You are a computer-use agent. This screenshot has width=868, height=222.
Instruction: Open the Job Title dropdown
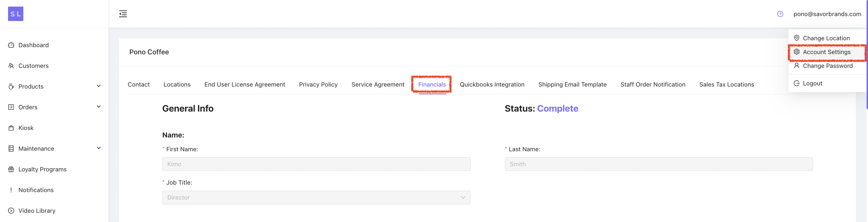[316, 198]
